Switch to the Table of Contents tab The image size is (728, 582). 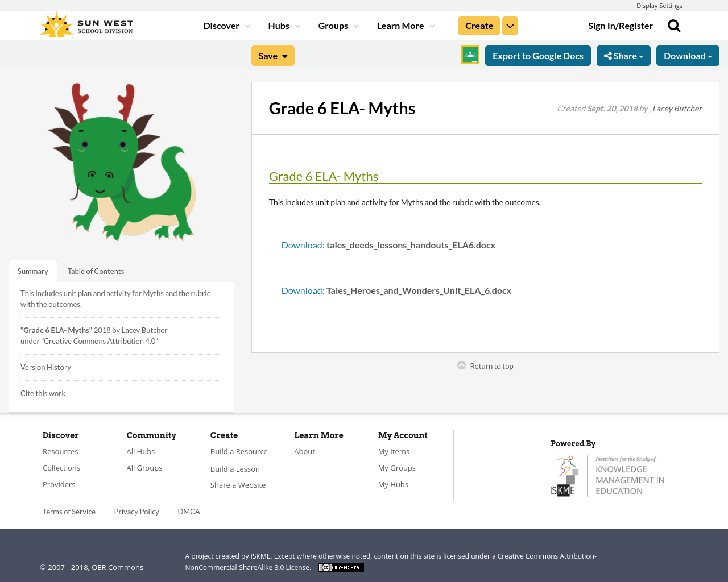coord(96,271)
